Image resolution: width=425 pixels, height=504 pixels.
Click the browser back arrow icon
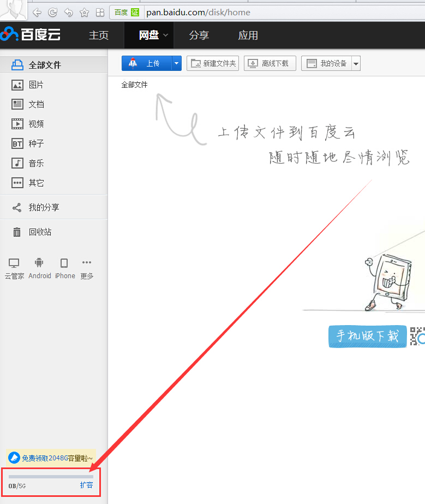37,13
